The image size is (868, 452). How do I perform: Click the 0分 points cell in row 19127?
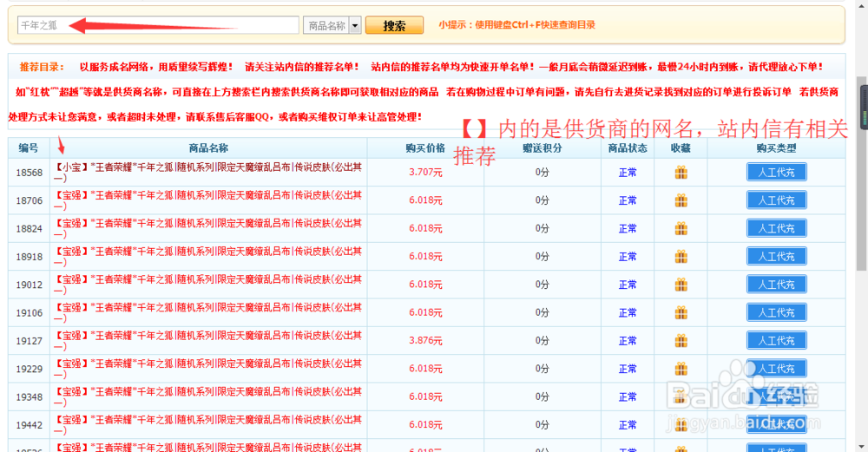[x=542, y=341]
